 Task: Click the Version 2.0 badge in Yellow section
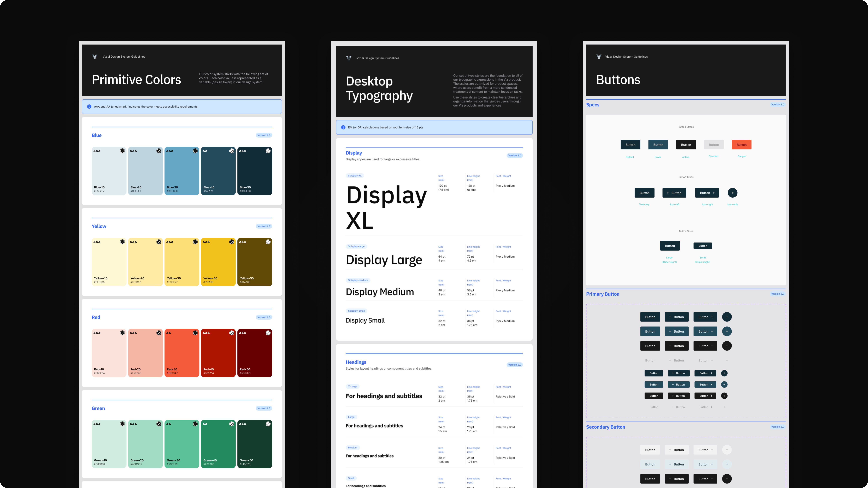coord(264,226)
